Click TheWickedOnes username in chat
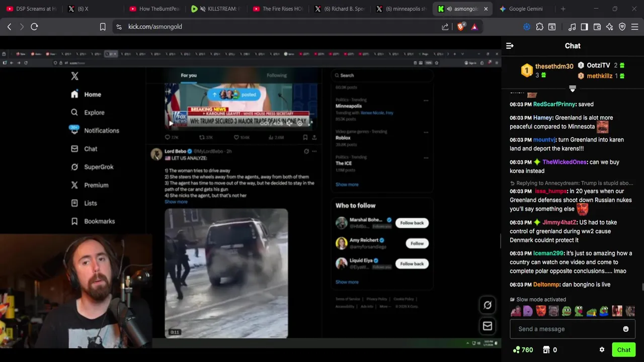The width and height of the screenshot is (644, 362). click(565, 162)
